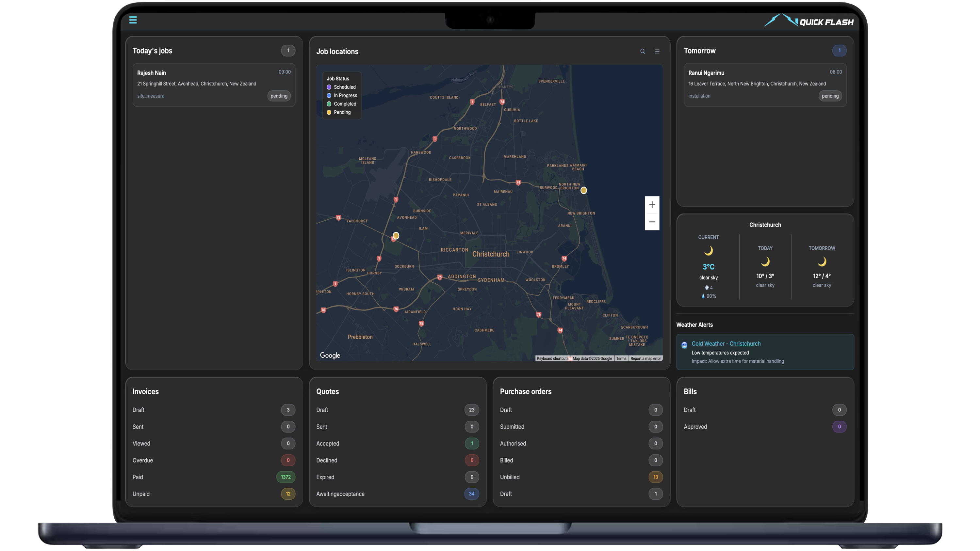Open the Cold Weather - Christchurch alert

[726, 343]
